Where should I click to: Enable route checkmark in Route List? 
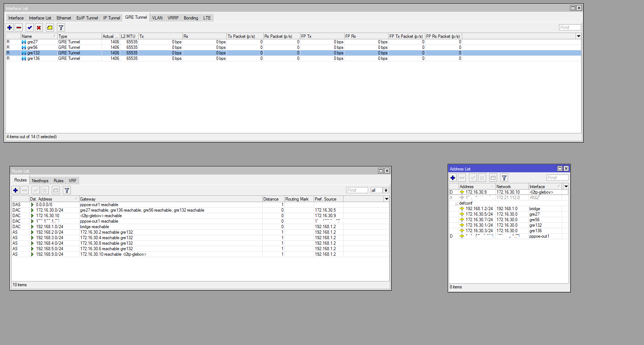36,190
